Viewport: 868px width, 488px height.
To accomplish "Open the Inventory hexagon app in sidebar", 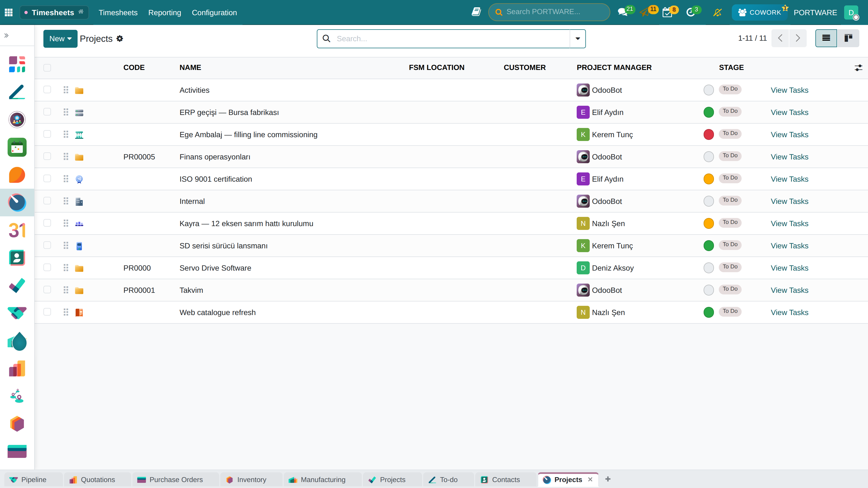I will point(17,423).
